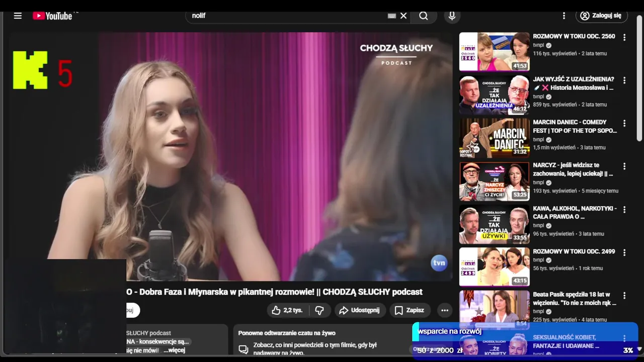Open NARCYZ video thumbnail
Screen dimensions: 644x362
[x=494, y=182]
